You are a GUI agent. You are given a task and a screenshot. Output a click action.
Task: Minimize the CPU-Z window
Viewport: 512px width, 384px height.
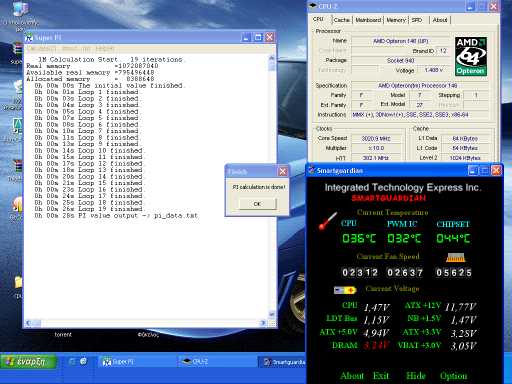click(x=470, y=6)
